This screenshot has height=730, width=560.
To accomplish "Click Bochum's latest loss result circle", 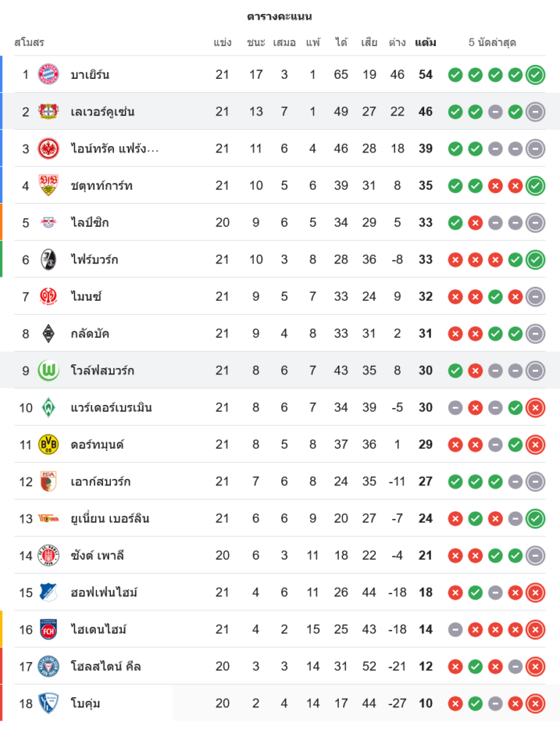I will [535, 704].
